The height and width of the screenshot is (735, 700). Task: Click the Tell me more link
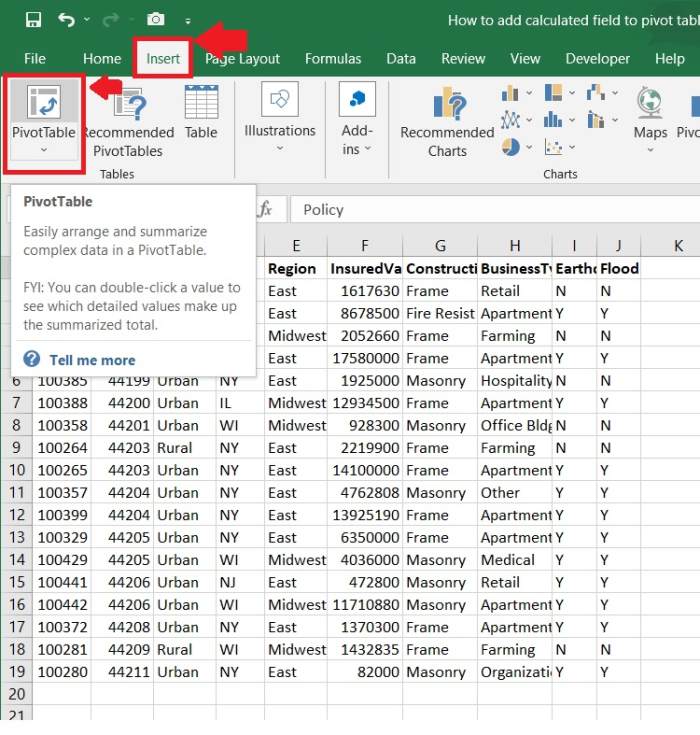pos(92,360)
